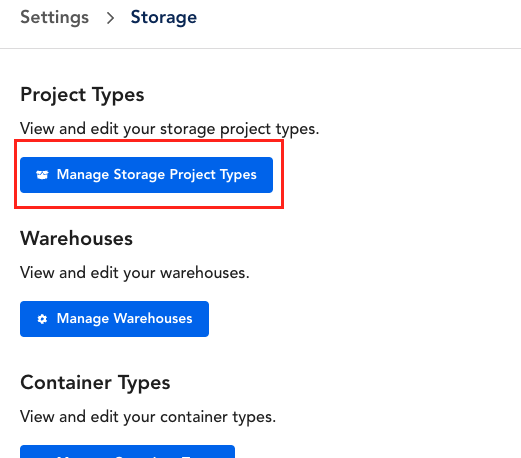Viewport: 521px width, 458px height.
Task: Click the partially visible Container Types manage button
Action: 127,451
